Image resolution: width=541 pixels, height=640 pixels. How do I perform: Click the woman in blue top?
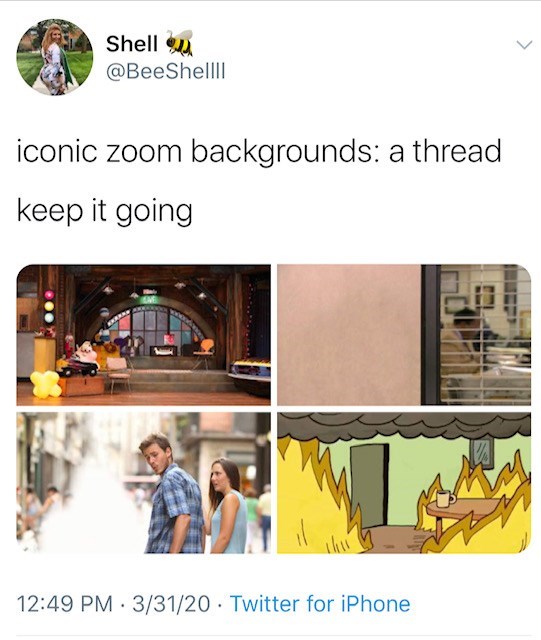point(228,505)
